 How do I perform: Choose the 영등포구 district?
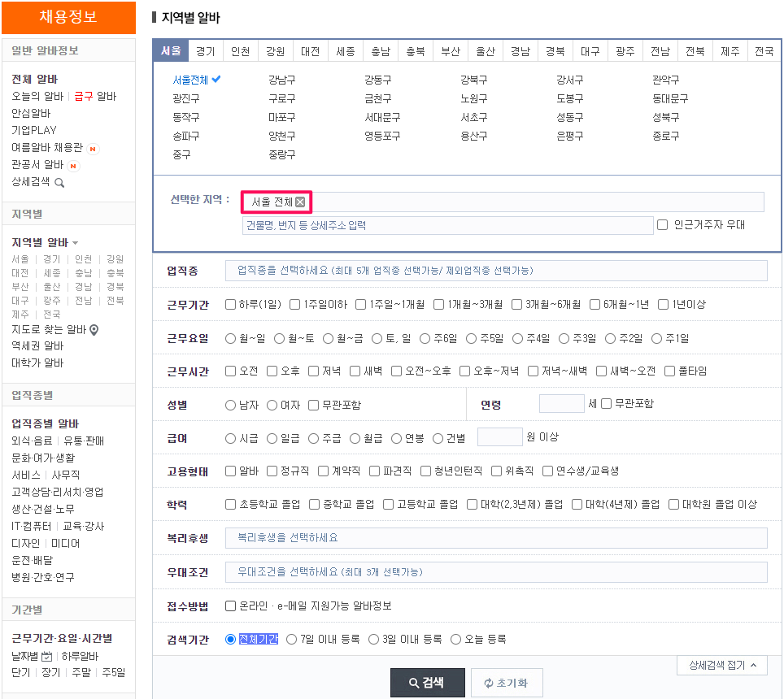click(382, 136)
